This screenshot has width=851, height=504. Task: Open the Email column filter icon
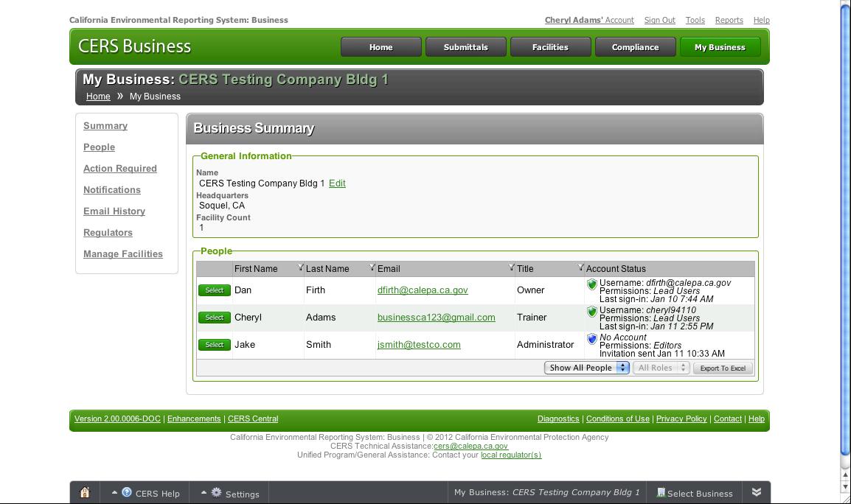coord(511,267)
